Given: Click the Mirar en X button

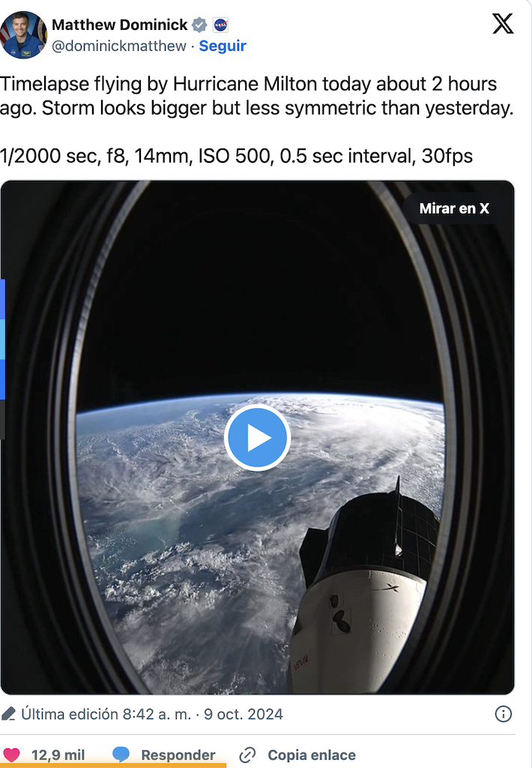Looking at the screenshot, I should point(454,208).
